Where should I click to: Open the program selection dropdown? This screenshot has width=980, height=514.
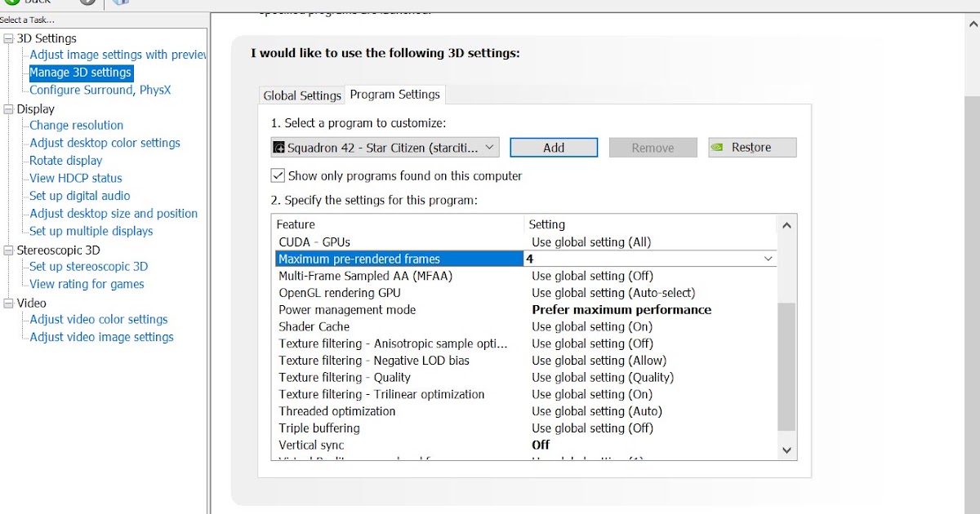(x=385, y=148)
